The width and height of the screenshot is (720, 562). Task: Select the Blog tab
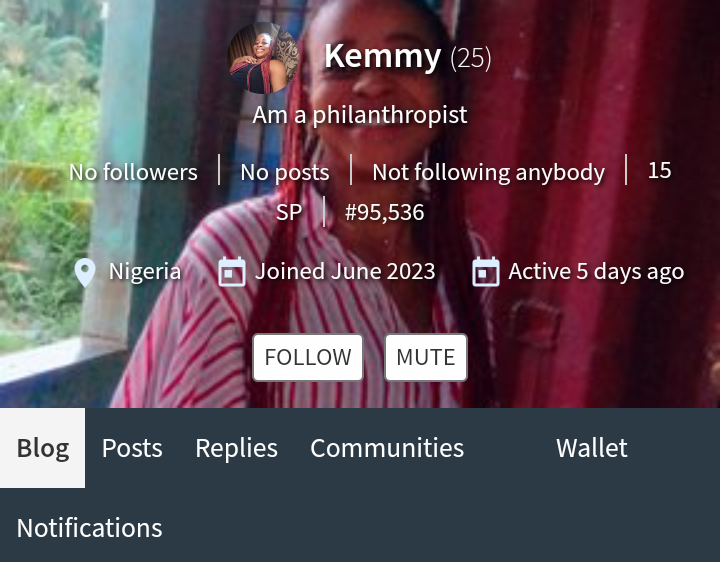[x=43, y=448]
